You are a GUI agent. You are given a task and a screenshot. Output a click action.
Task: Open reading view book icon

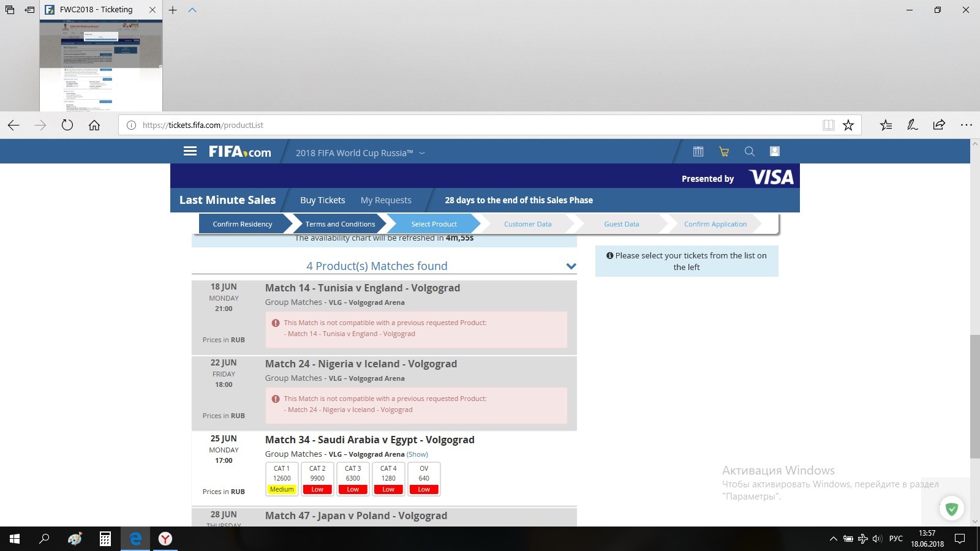pyautogui.click(x=828, y=125)
